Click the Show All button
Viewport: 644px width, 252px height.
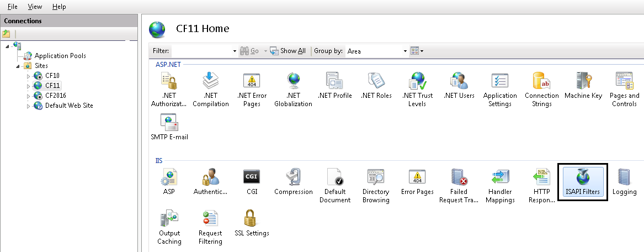point(288,51)
